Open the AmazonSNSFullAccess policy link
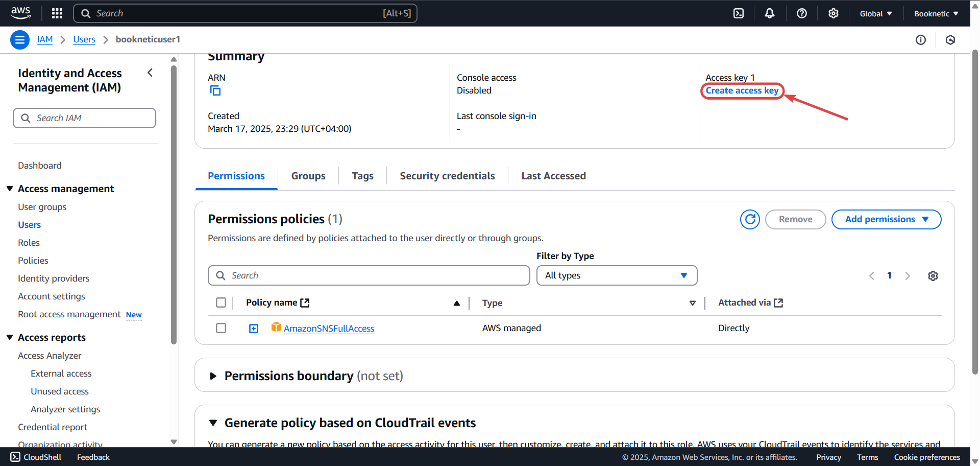 (329, 329)
